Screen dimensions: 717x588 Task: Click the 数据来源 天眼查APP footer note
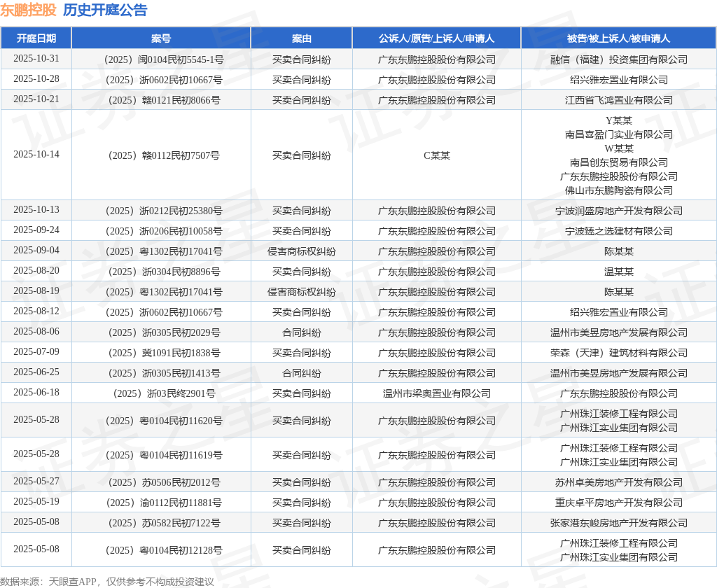[107, 582]
